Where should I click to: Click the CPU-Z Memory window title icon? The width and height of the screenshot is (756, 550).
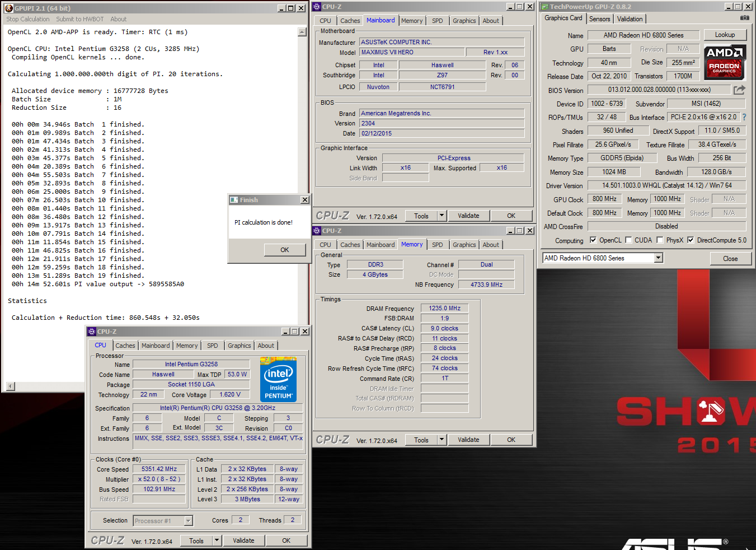[x=317, y=231]
